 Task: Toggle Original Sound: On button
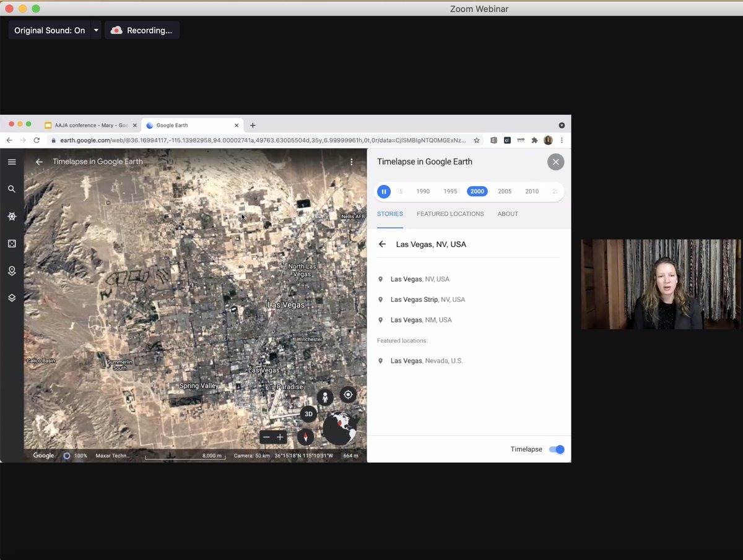click(x=50, y=30)
